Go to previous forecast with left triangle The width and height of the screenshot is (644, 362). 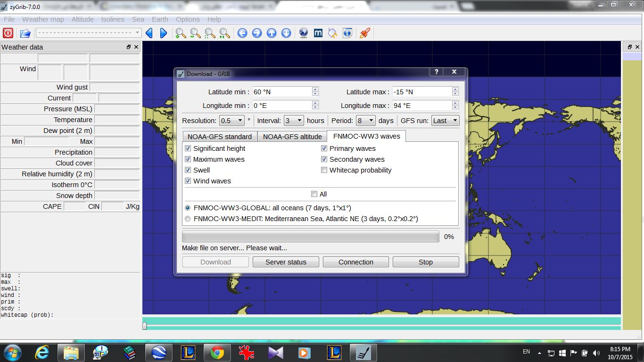pyautogui.click(x=149, y=33)
